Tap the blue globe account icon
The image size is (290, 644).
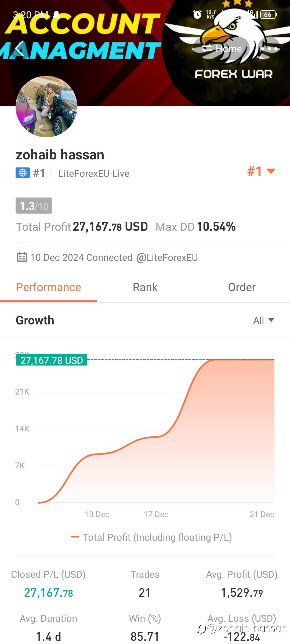coord(23,173)
